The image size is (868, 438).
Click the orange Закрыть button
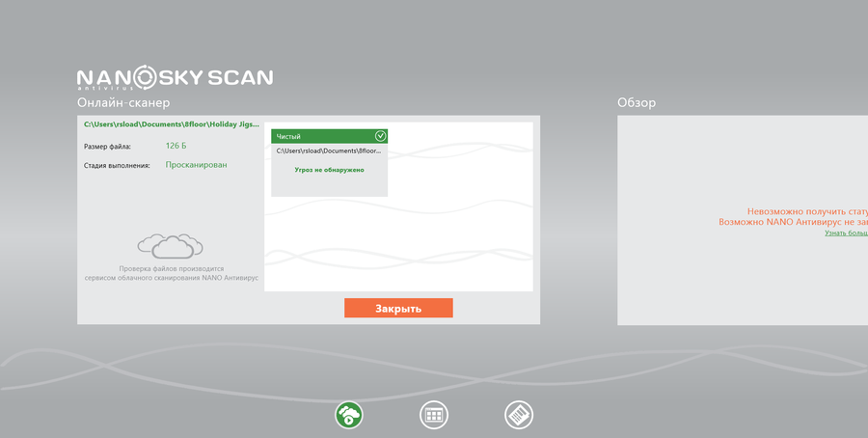(398, 308)
